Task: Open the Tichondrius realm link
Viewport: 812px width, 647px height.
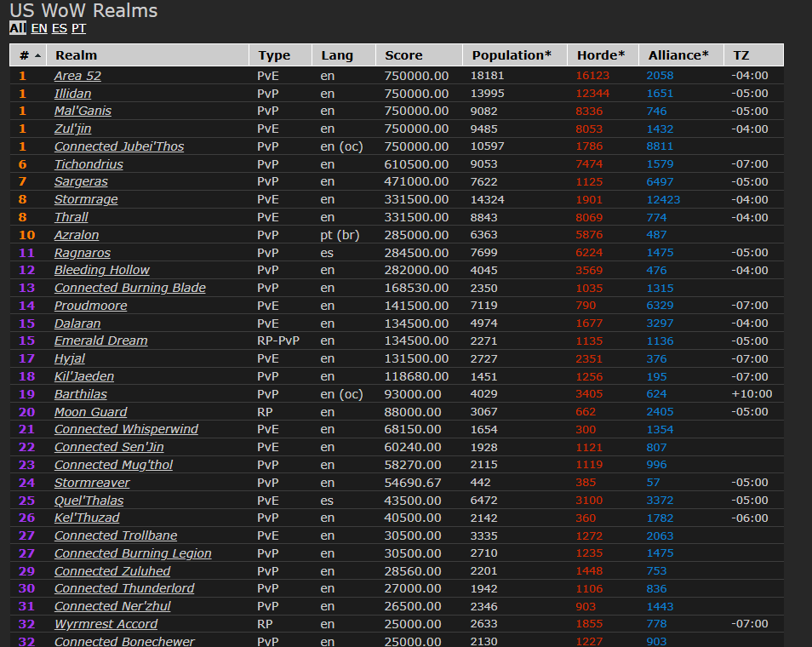Action: coord(89,164)
